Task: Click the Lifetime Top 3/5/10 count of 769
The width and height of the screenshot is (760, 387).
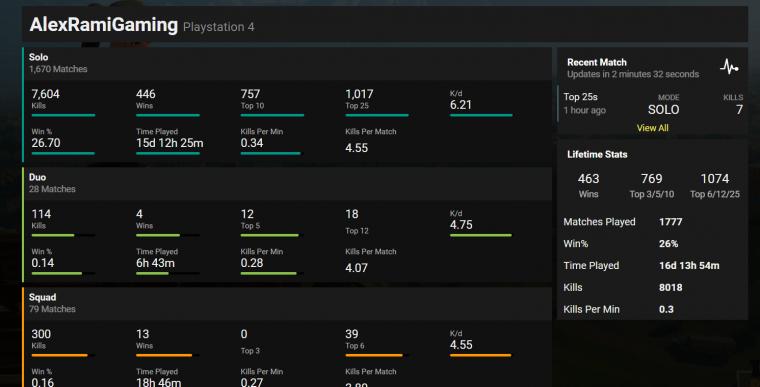Action: pos(652,185)
